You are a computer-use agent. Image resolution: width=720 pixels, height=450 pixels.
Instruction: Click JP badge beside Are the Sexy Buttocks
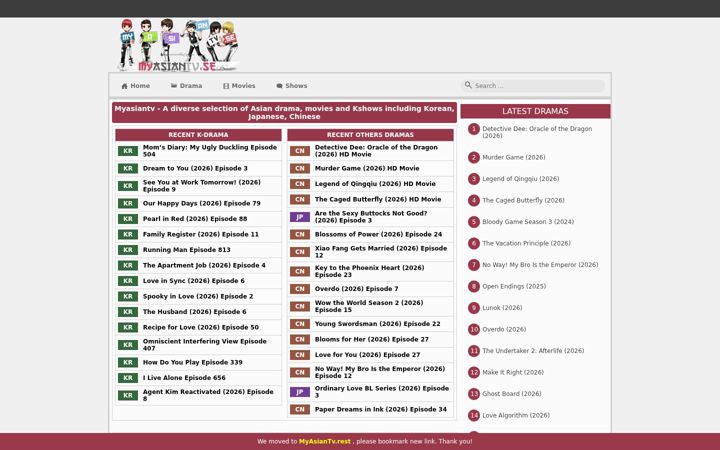point(300,217)
